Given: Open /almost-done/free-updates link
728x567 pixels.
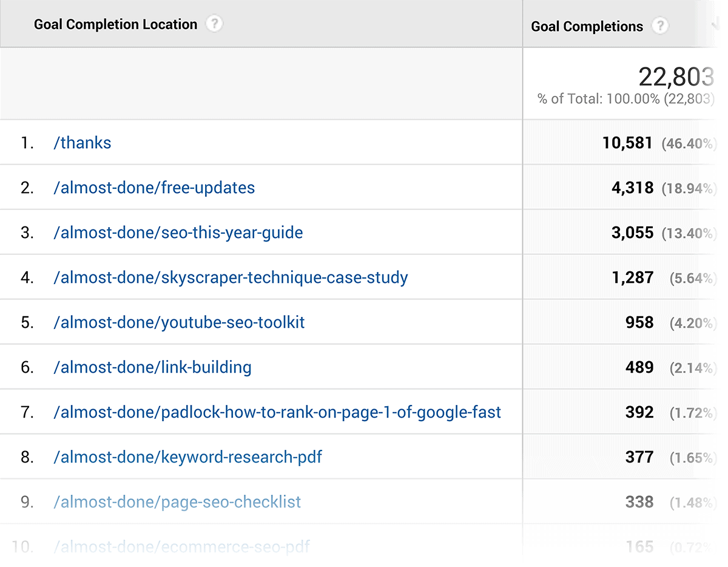Looking at the screenshot, I should coord(154,188).
